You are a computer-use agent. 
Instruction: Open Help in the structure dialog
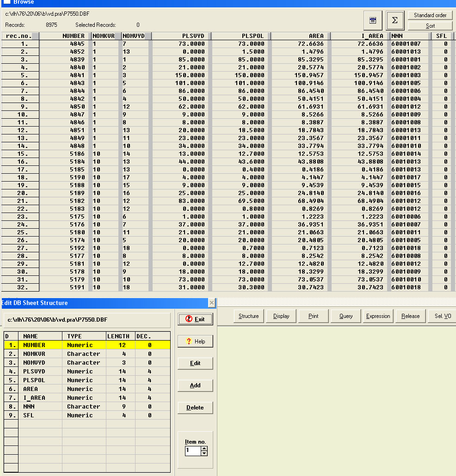click(195, 341)
